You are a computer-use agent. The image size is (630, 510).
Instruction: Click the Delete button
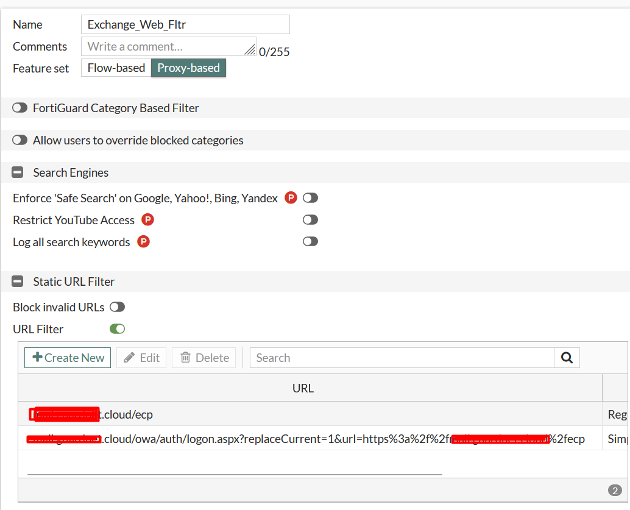pyautogui.click(x=204, y=358)
